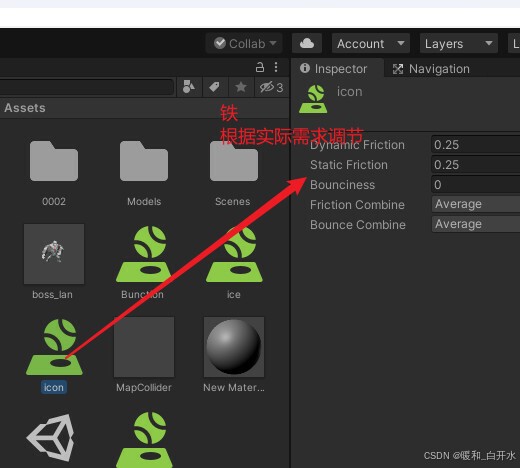520x468 pixels.
Task: Toggle the Project panel lock icon
Action: [260, 67]
